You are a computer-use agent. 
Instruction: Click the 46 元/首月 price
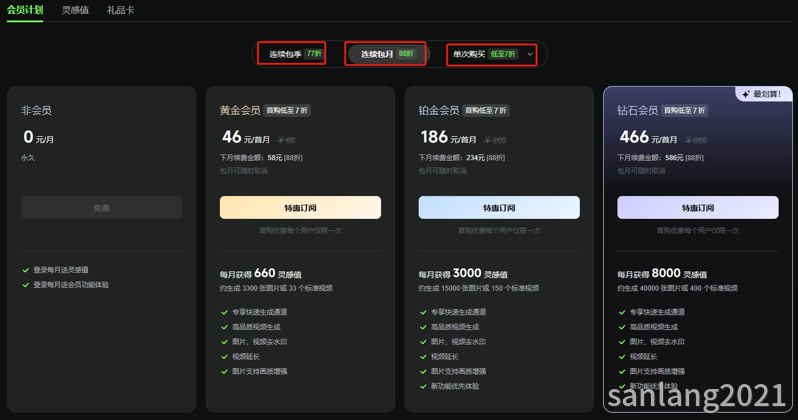coord(246,137)
